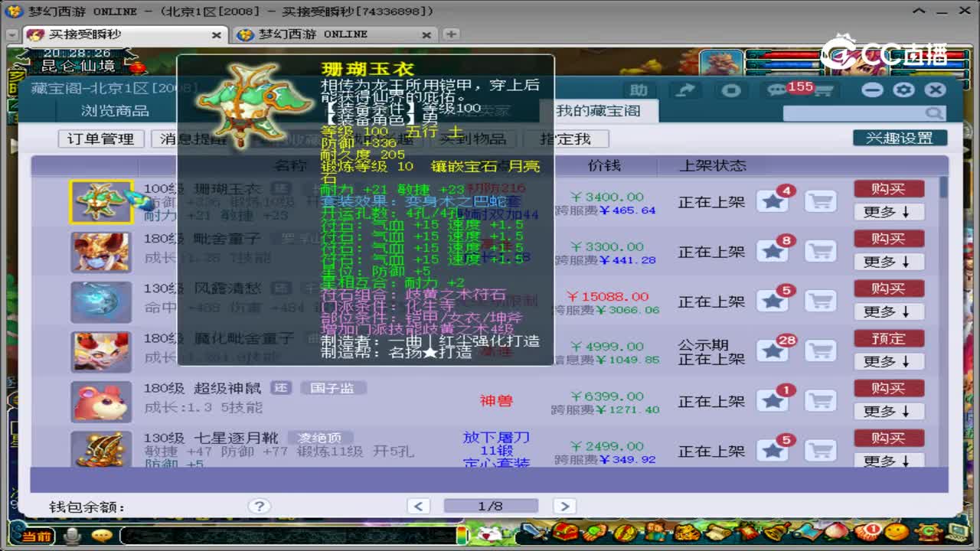The width and height of the screenshot is (980, 551).
Task: Expand 更多 for 珊瑚玉衣 row
Action: tap(889, 212)
